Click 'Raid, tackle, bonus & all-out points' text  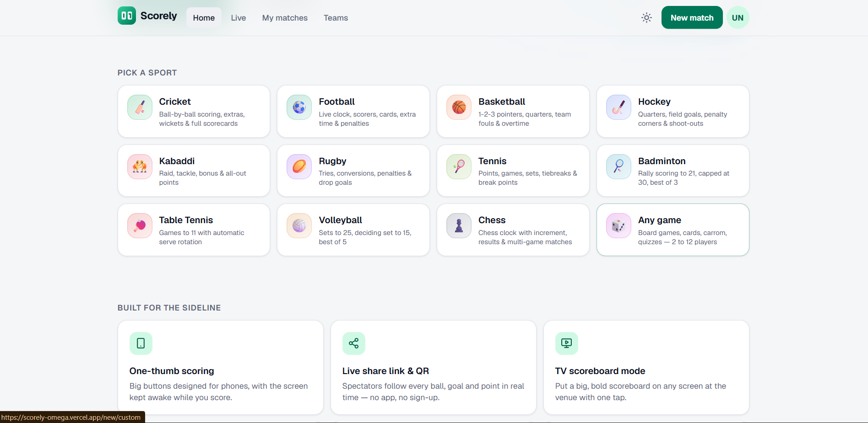point(203,178)
